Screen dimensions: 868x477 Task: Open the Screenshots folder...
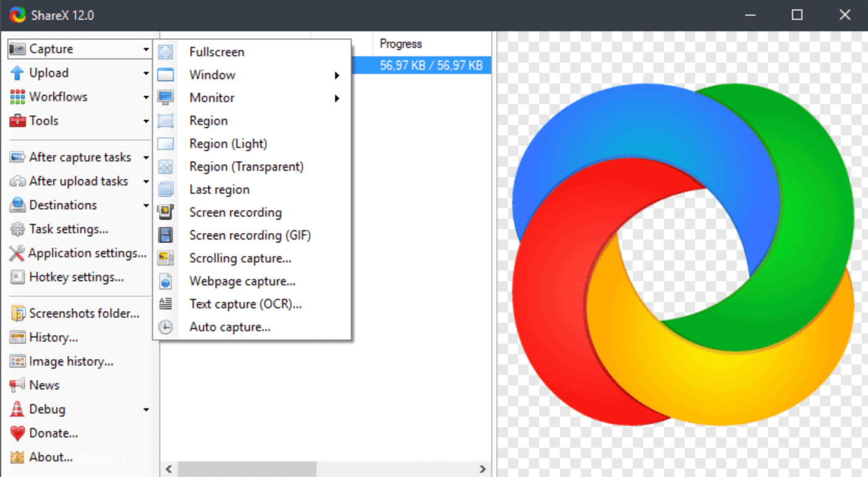(x=84, y=314)
